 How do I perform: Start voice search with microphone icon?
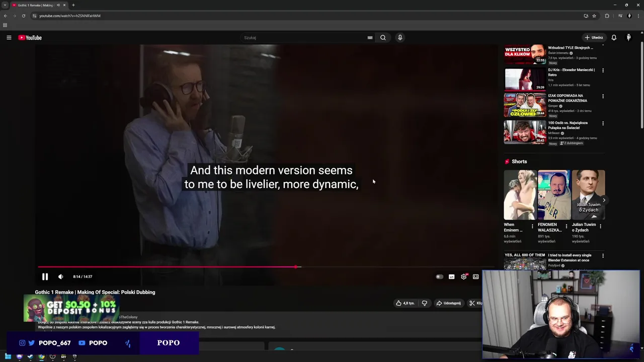(x=400, y=38)
